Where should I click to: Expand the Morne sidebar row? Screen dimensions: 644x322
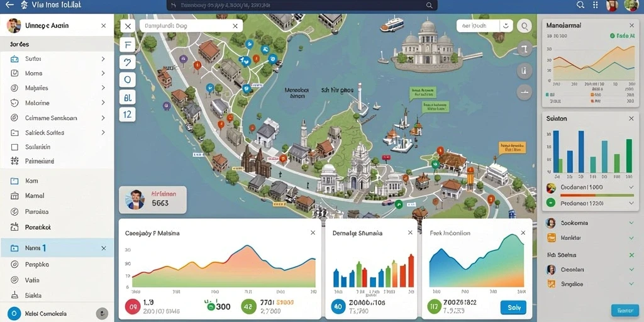click(103, 73)
